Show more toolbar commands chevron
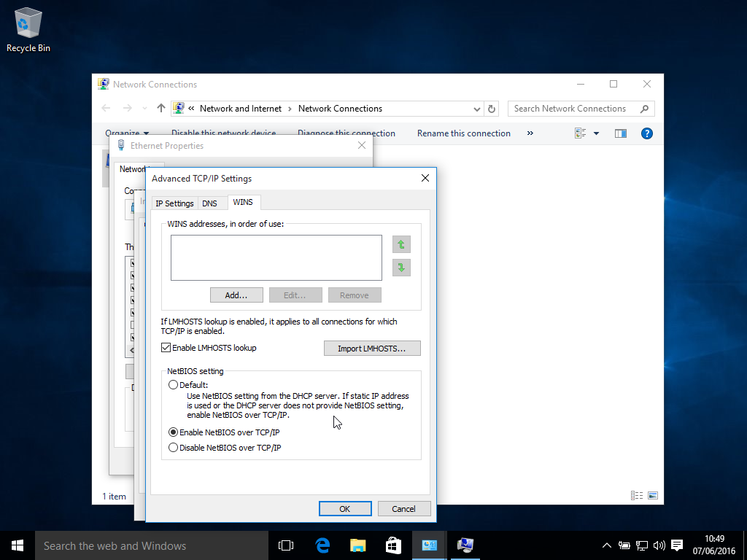This screenshot has height=560, width=747. (530, 133)
